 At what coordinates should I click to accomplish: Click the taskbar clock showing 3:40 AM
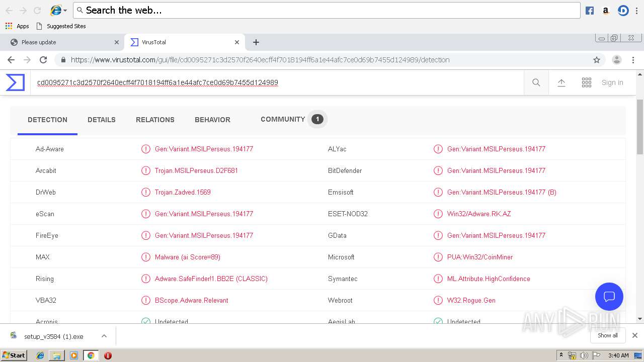(618, 355)
